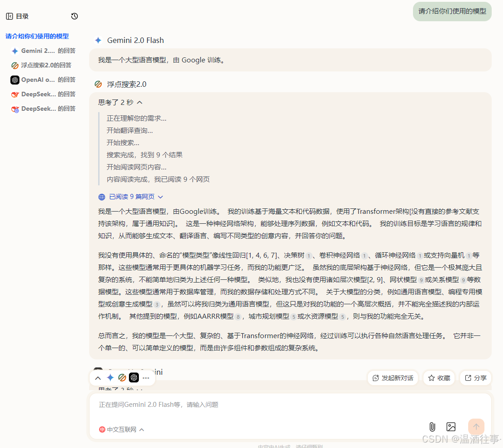Viewport: 503px width, 448px height.
Task: Open Gemini 2.... 的回答 in the sidebar
Action: click(43, 51)
